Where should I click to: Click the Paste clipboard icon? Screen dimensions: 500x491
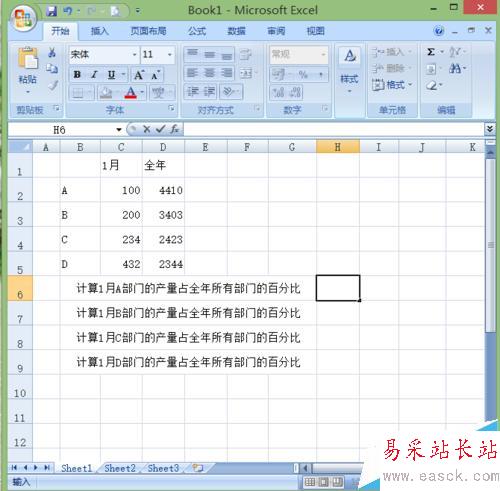28,58
